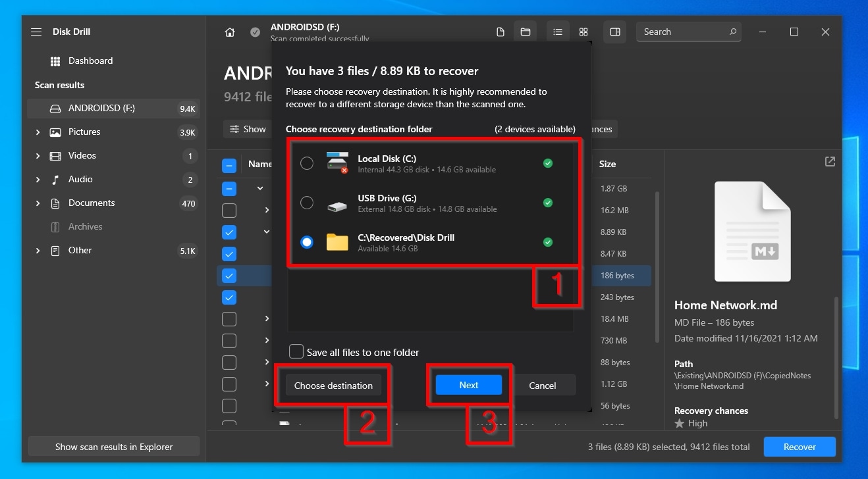Select USB Drive (G:) radio button
The height and width of the screenshot is (479, 868).
tap(307, 203)
